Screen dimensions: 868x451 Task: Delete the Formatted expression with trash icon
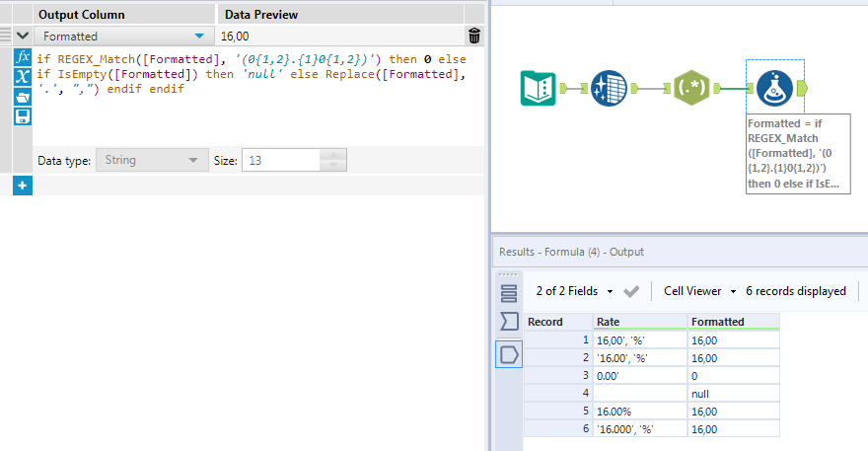click(x=474, y=37)
